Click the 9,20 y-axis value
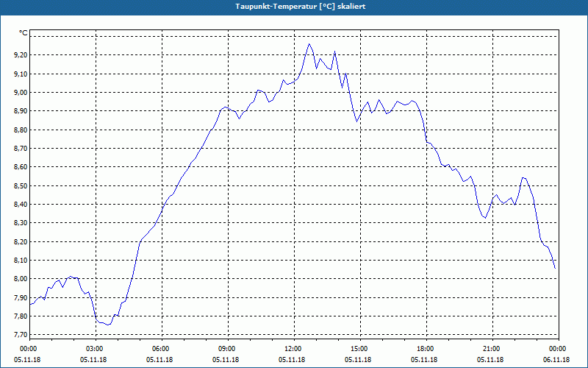The height and width of the screenshot is (368, 588). (x=21, y=55)
